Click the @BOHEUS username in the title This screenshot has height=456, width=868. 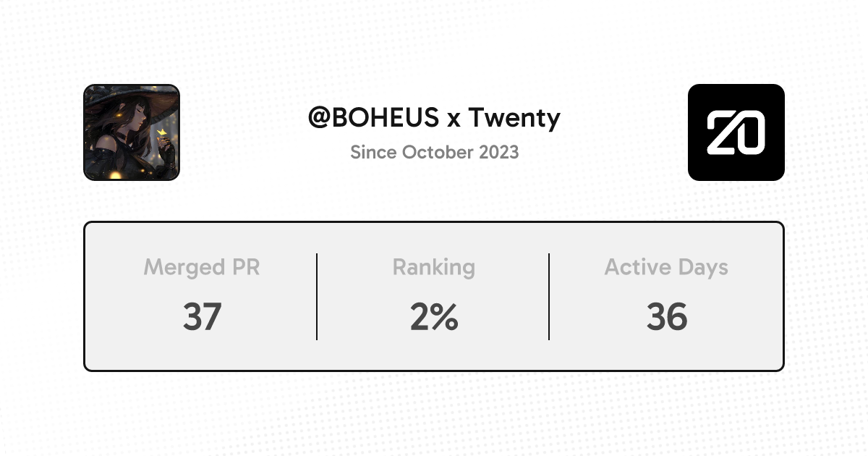373,117
